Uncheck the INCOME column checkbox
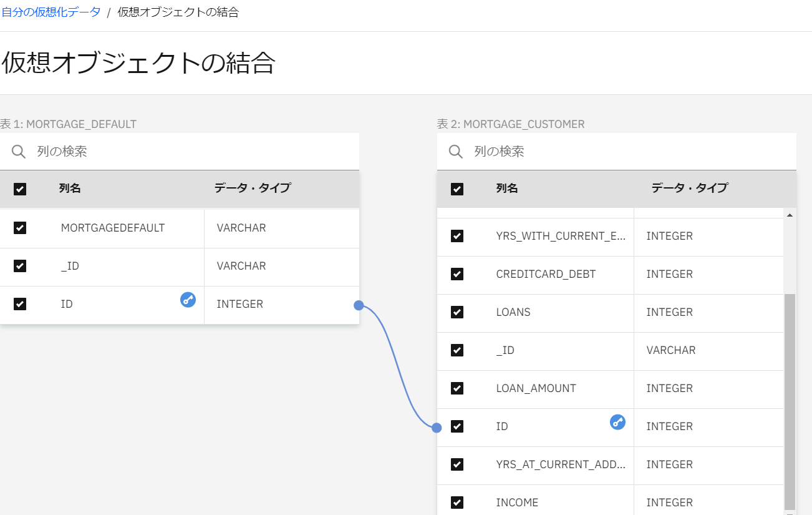Screen dimensions: 812x515 pos(457,503)
